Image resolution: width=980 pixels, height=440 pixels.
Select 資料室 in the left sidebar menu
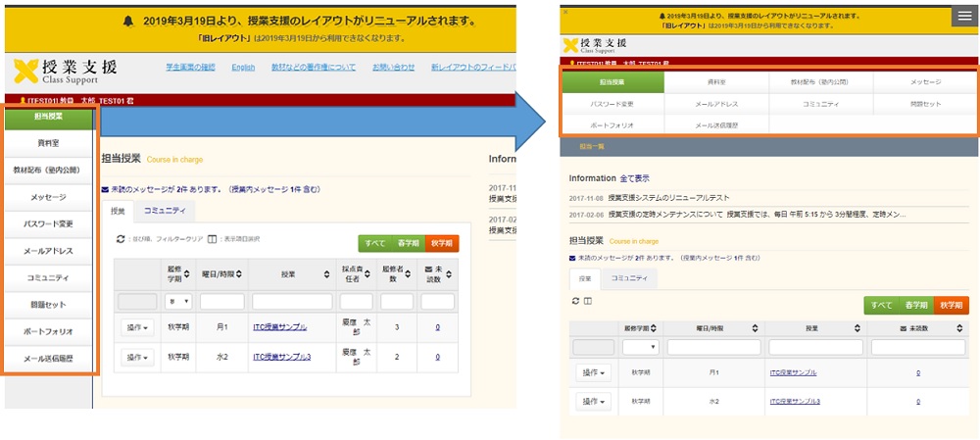coord(50,143)
